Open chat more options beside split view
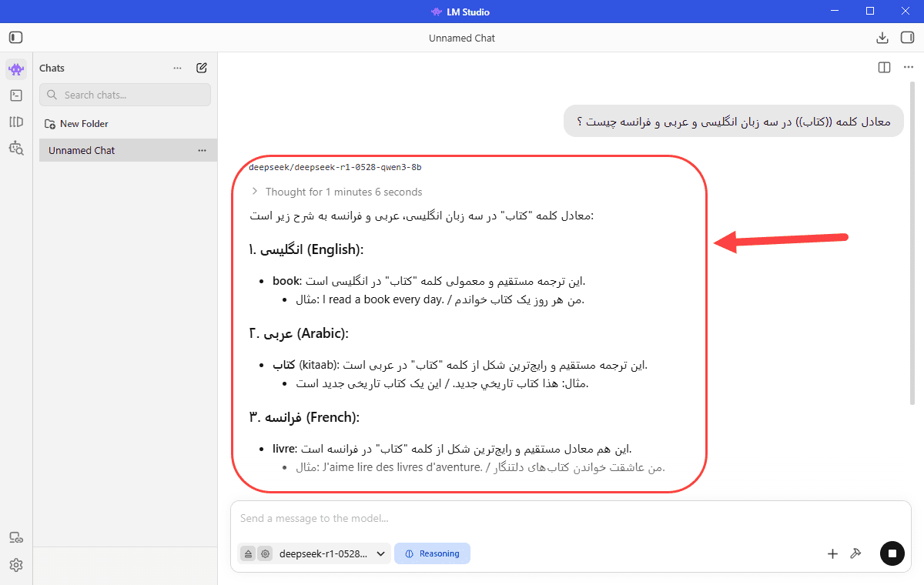Viewport: 924px width, 585px height. pos(908,68)
